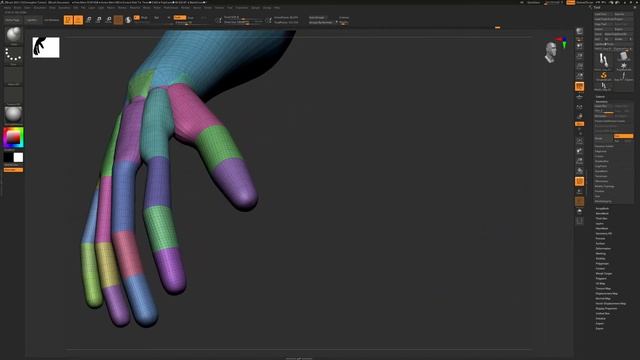Open the alpha selector slot
Screen dimensions: 640x360
click(x=13, y=76)
